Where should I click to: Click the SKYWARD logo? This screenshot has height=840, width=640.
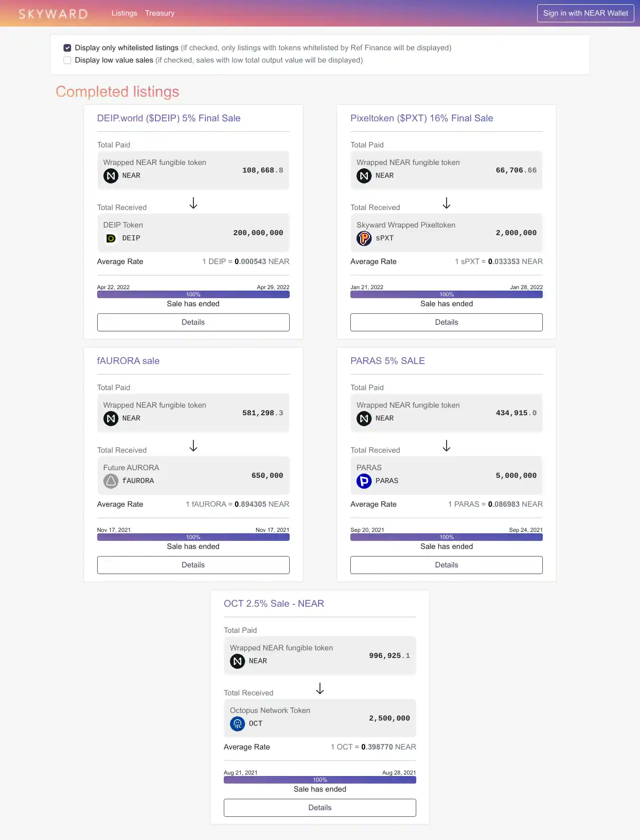tap(53, 14)
